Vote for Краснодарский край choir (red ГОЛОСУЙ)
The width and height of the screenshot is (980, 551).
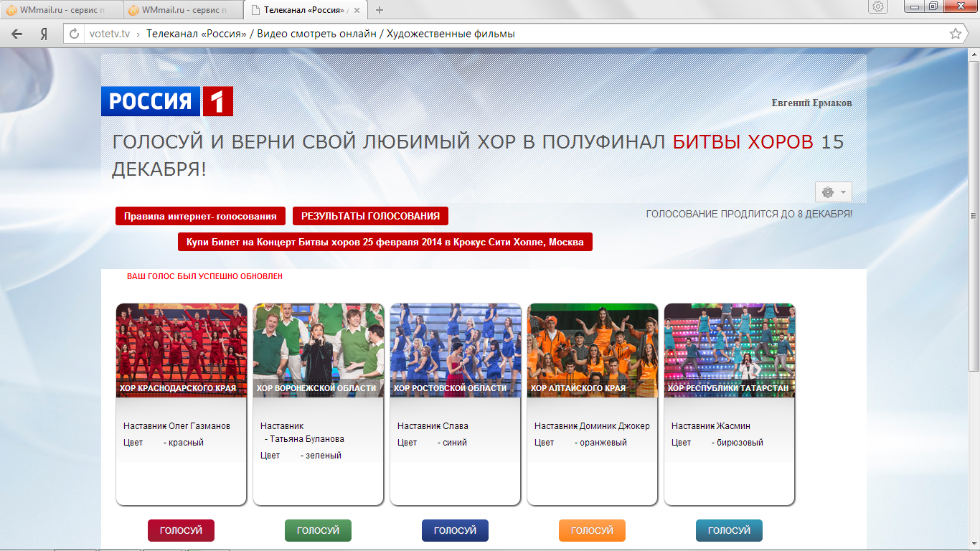[181, 530]
